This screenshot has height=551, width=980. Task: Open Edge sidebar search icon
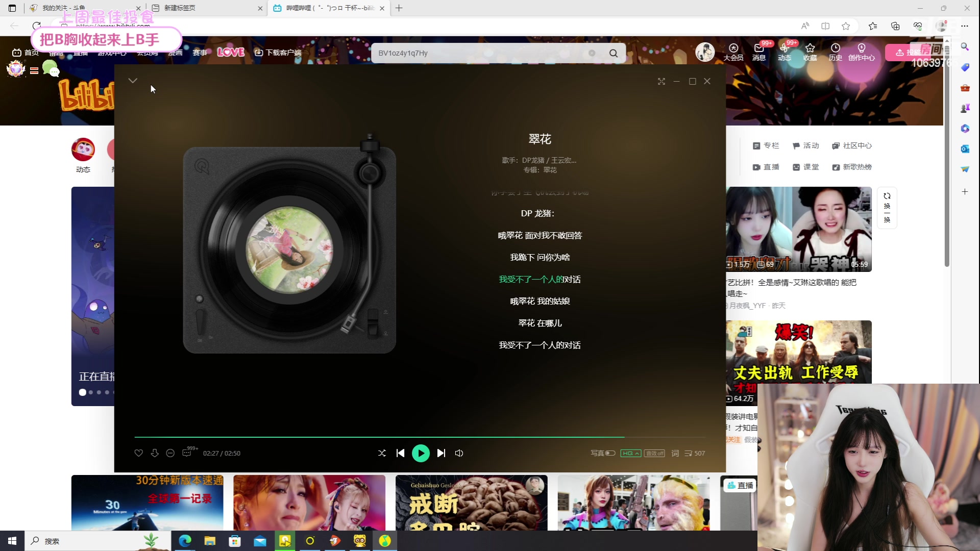[965, 46]
